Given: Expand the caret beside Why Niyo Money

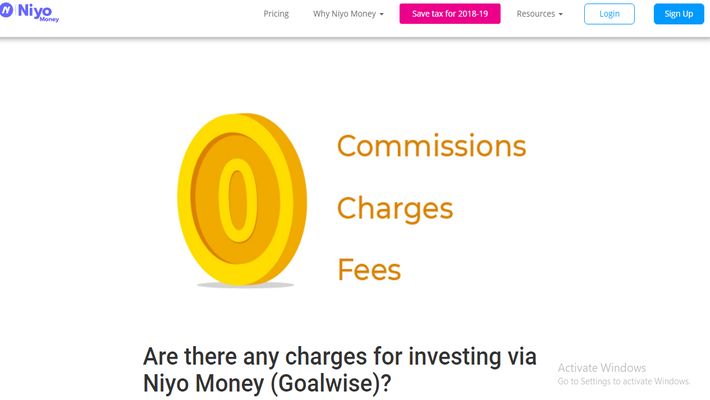Looking at the screenshot, I should click(x=381, y=15).
